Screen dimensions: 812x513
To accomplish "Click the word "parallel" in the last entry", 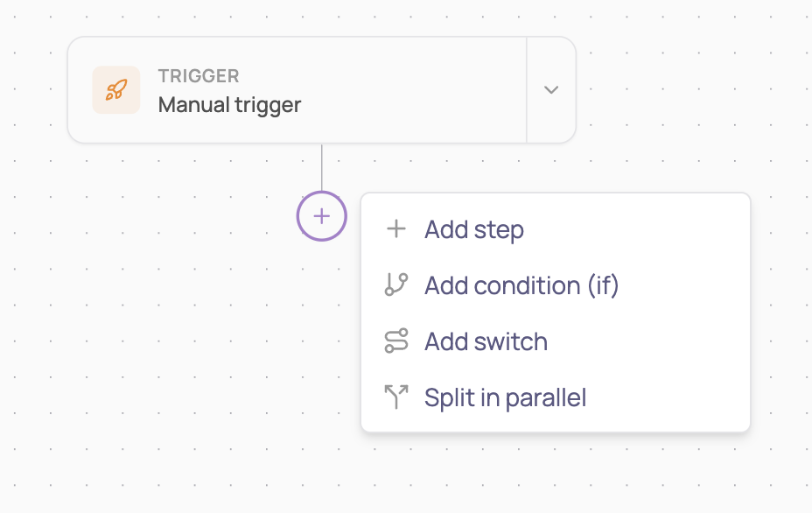I will pos(546,398).
